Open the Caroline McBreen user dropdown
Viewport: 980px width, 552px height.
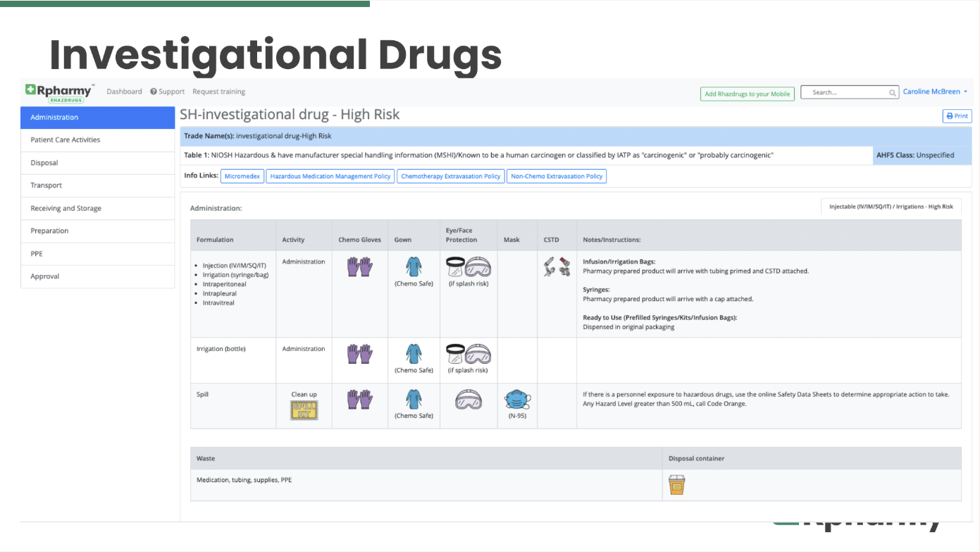(x=935, y=92)
